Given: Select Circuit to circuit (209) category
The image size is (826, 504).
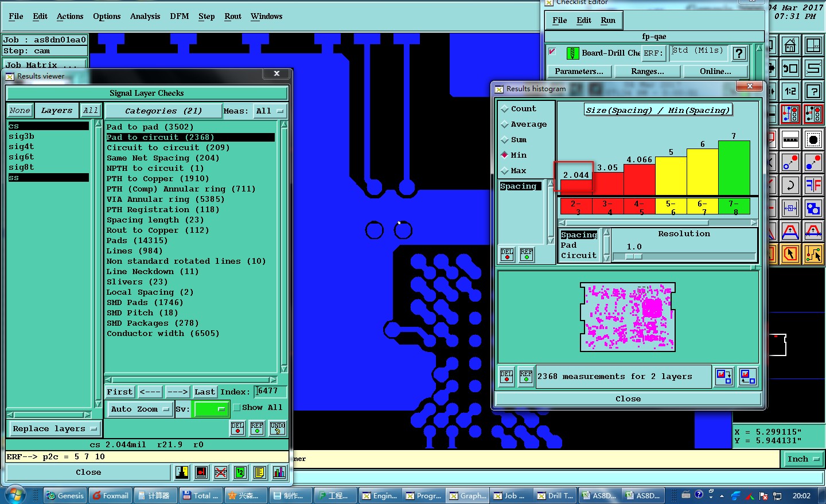Looking at the screenshot, I should tap(168, 147).
